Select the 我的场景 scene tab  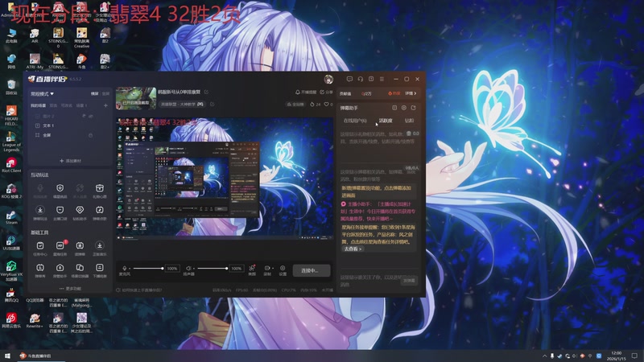(38, 105)
